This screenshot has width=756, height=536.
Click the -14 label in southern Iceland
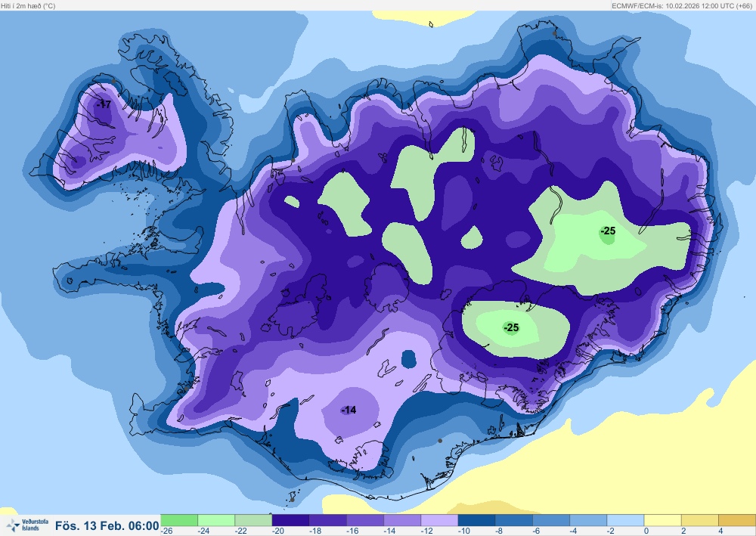349,410
